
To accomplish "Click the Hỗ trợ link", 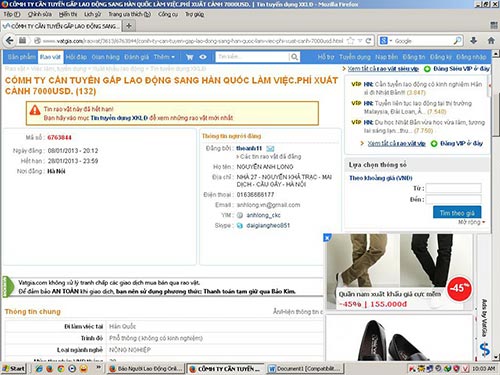I will tap(326, 57).
